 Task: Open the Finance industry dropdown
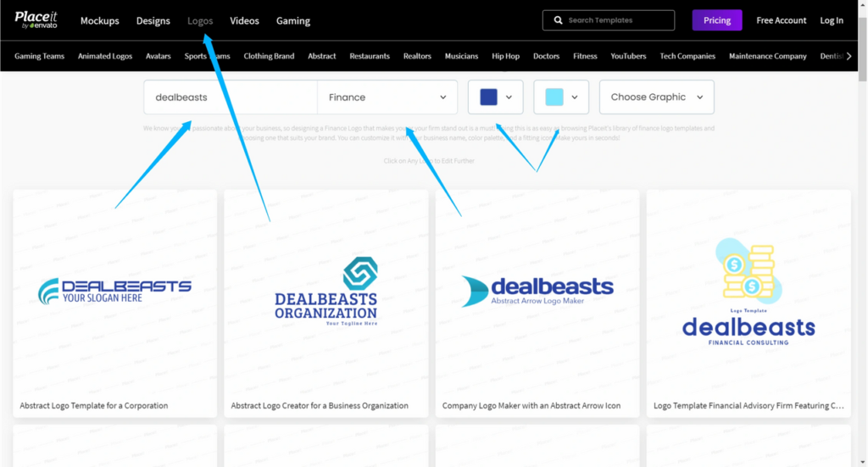[387, 97]
